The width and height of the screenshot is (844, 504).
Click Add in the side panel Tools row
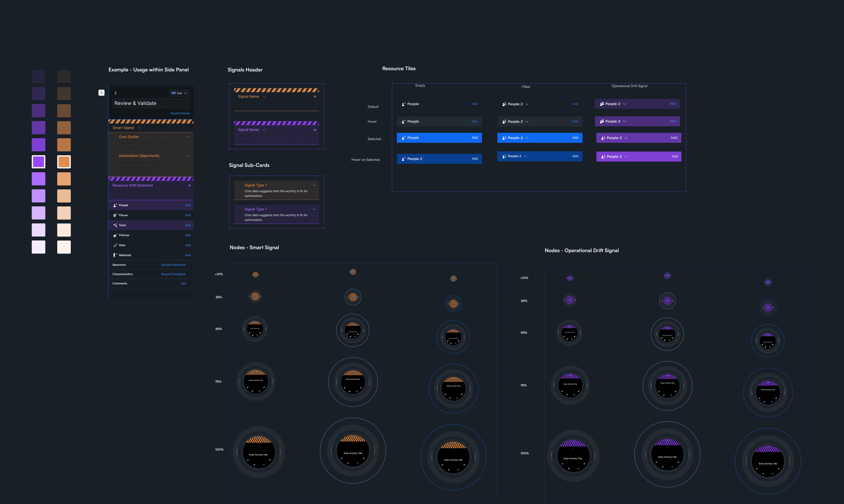(x=188, y=225)
